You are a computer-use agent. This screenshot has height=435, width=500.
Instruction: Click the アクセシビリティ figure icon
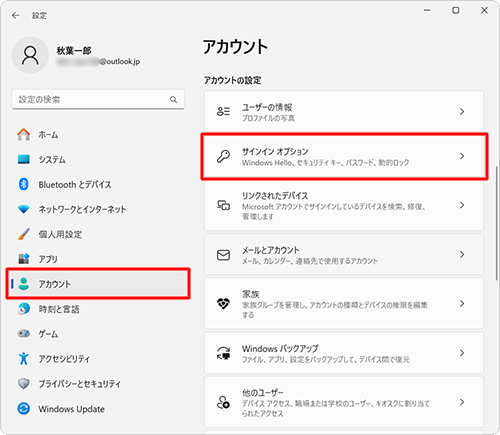(x=24, y=358)
